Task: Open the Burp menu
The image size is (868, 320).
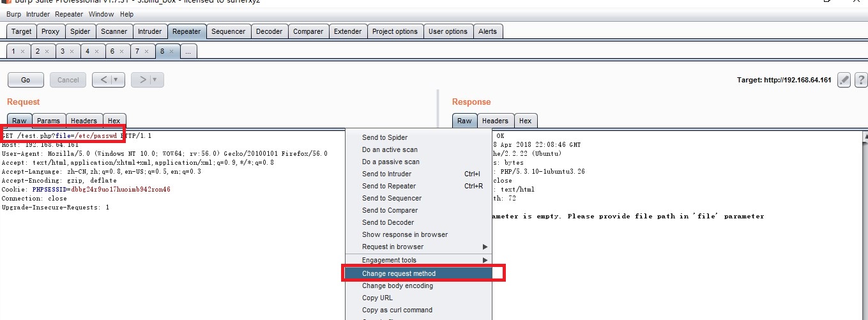Action: click(x=14, y=14)
